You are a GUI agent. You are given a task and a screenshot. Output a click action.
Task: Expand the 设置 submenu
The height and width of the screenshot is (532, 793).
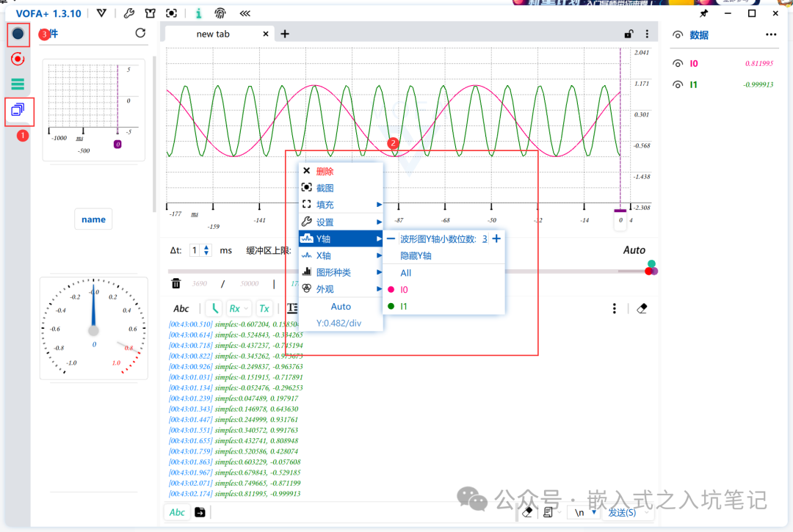pyautogui.click(x=341, y=222)
